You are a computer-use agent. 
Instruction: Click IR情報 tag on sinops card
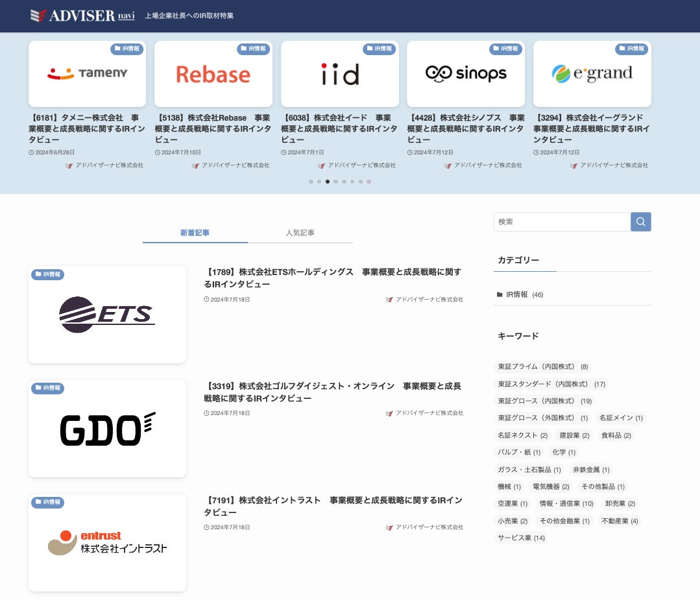(505, 49)
